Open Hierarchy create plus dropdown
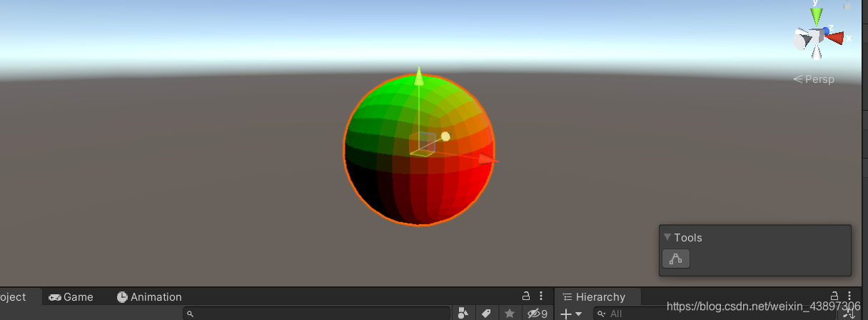Screen dimensions: 868x320 pos(571,314)
